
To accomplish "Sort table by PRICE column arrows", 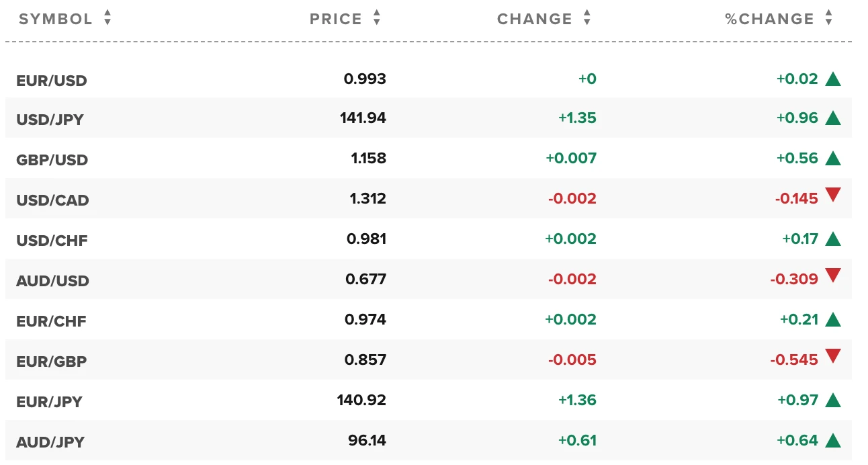I will pyautogui.click(x=376, y=19).
